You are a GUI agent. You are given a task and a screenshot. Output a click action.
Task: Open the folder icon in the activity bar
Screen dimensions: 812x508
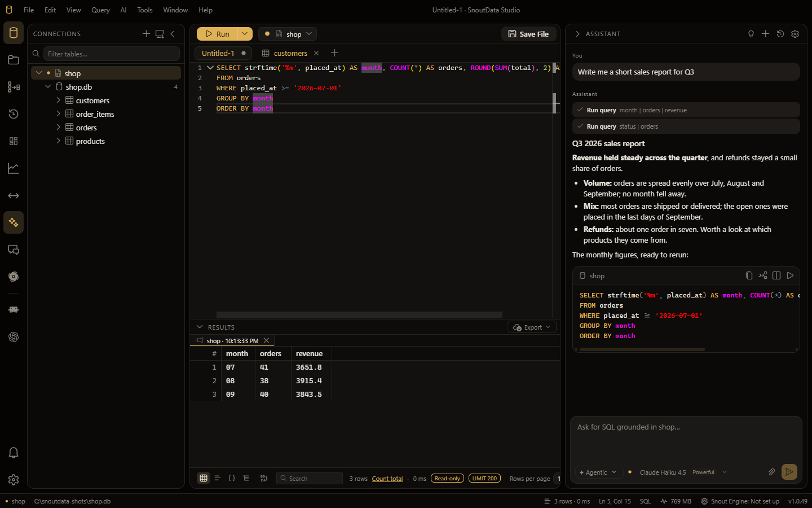pos(14,60)
